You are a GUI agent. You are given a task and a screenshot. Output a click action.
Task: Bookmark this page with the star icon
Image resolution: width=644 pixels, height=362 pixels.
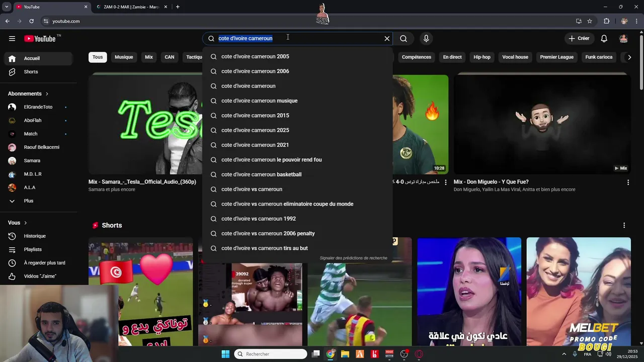pyautogui.click(x=590, y=21)
